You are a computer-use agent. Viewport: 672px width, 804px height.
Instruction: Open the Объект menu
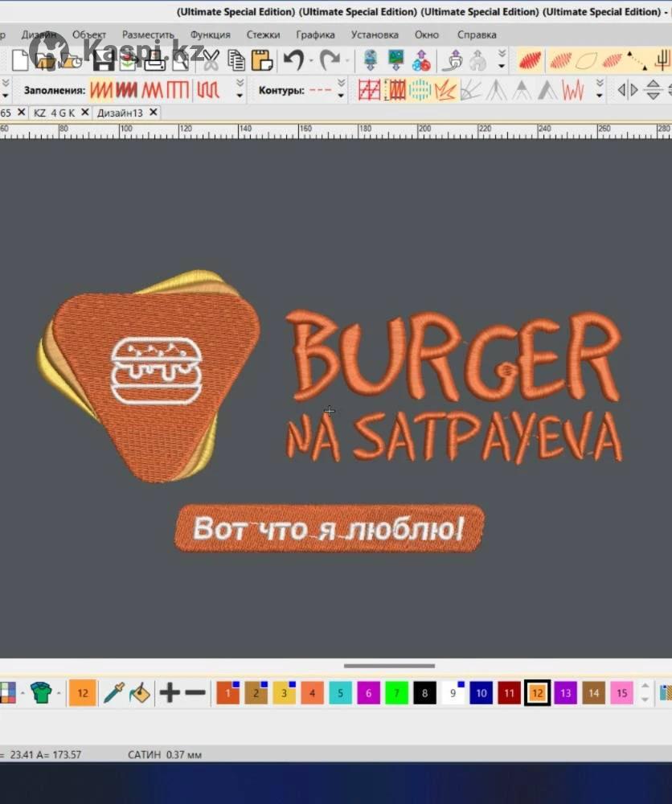click(x=89, y=35)
